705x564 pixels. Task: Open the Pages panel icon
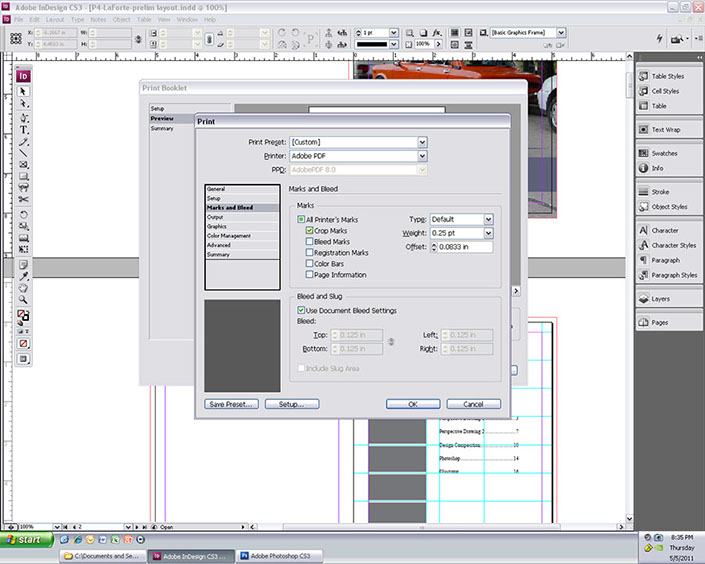pos(643,322)
